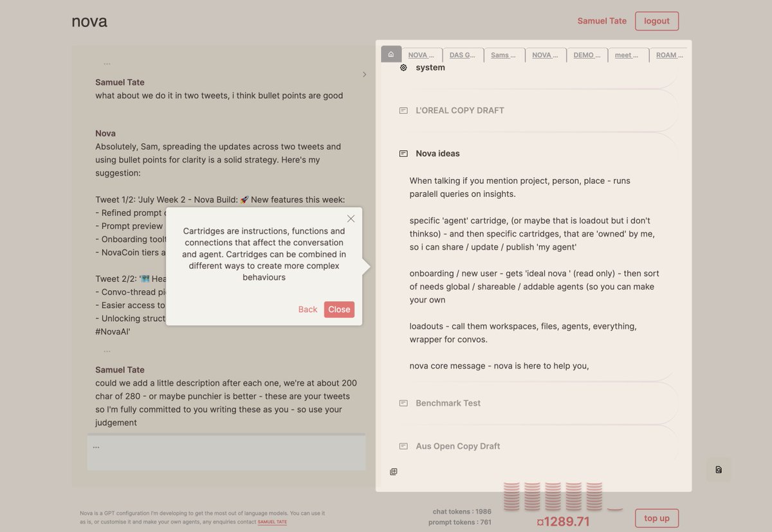Click the prompt tokens : 761 readout
Image resolution: width=772 pixels, height=532 pixels.
coord(460,522)
